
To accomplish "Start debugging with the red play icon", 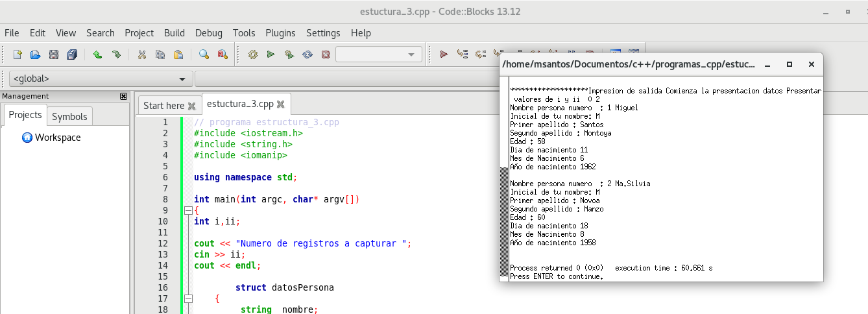I will click(444, 54).
